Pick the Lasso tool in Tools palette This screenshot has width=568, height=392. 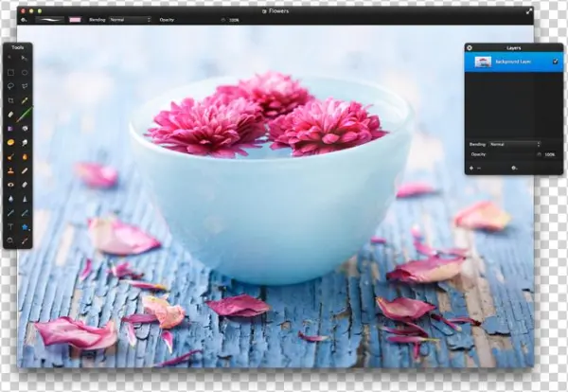click(10, 85)
